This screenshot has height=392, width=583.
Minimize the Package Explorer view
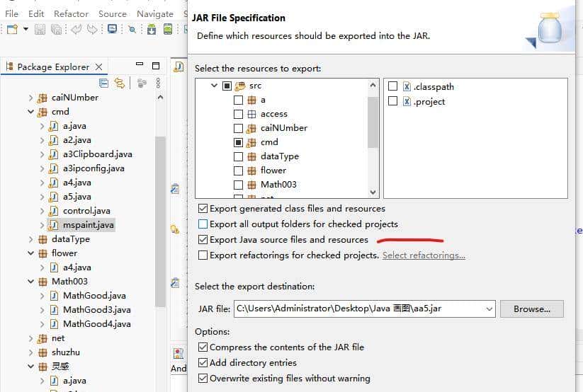click(140, 64)
